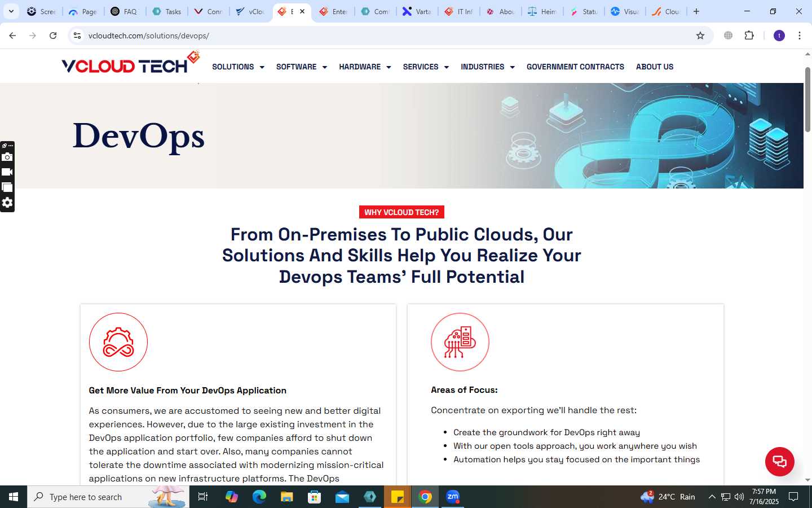Screen dimensions: 812x508
Task: Click the browser forward arrow
Action: point(33,36)
